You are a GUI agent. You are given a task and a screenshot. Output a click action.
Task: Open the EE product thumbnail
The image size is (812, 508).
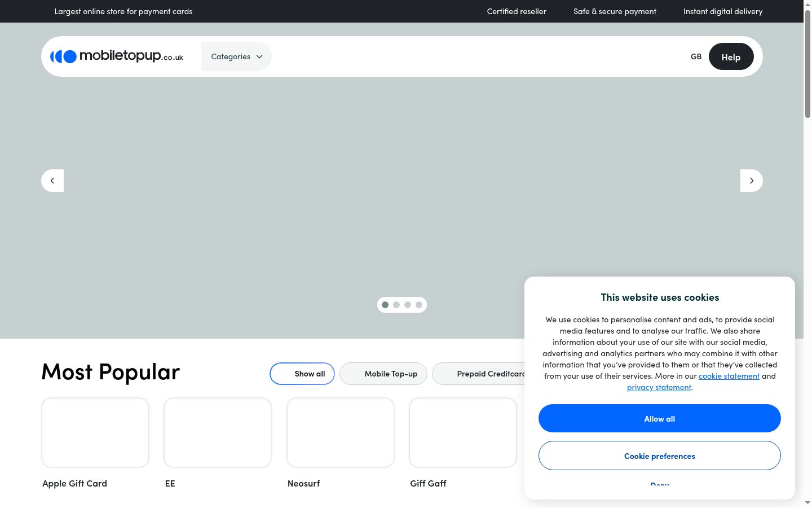click(218, 432)
